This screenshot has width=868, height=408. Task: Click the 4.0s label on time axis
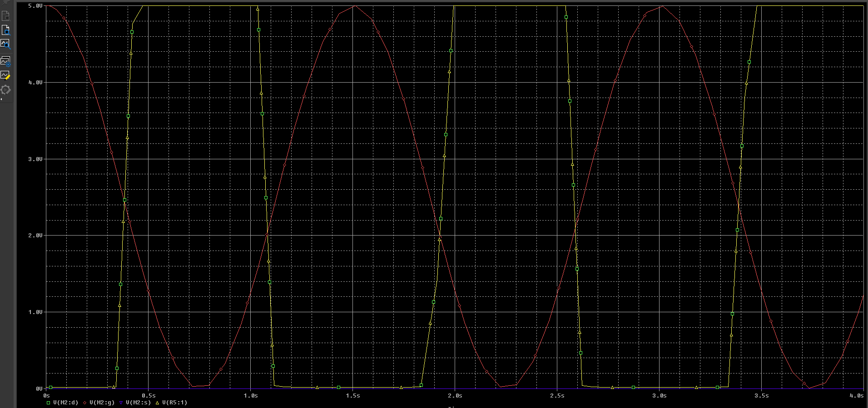point(857,396)
